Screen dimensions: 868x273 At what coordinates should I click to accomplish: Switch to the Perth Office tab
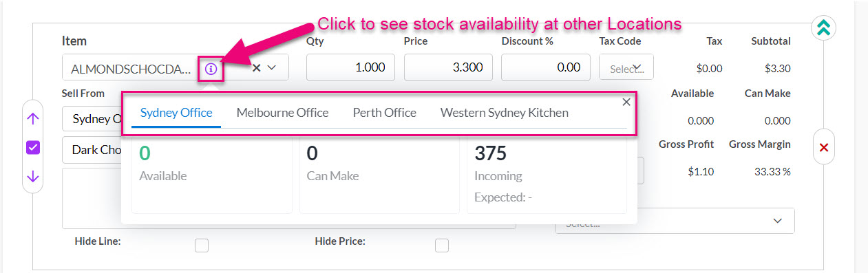[x=385, y=113]
